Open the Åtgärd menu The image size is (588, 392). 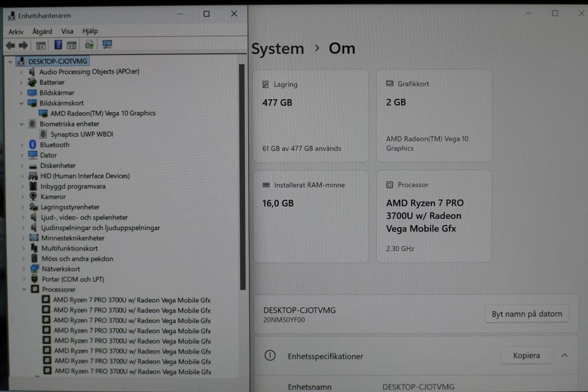click(42, 31)
